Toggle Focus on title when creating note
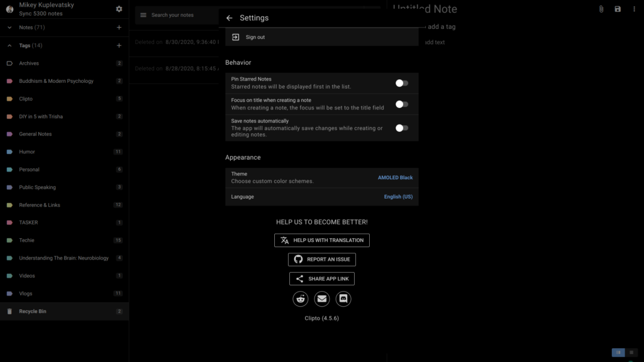The image size is (644, 362). [402, 104]
